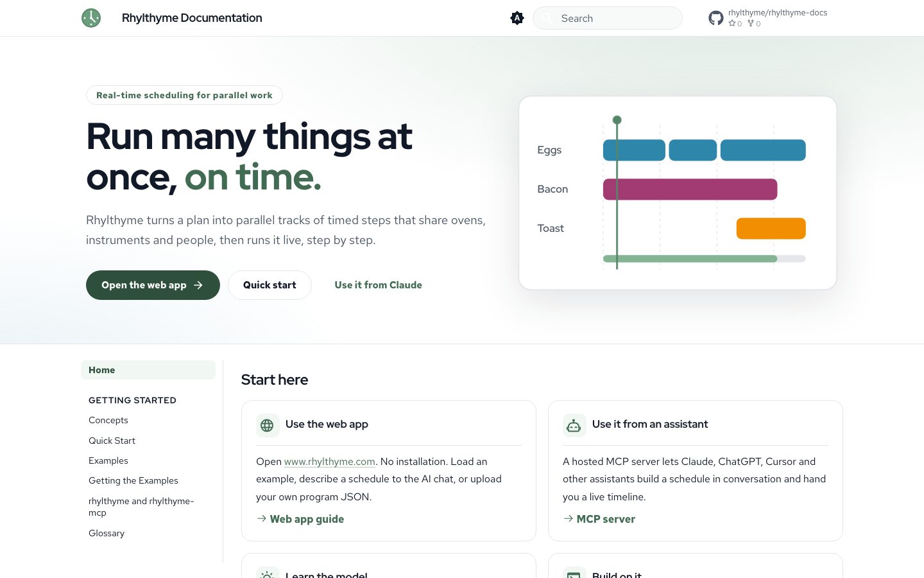Open the www.rhylthyme.com link
Image resolution: width=924 pixels, height=578 pixels.
tap(330, 462)
